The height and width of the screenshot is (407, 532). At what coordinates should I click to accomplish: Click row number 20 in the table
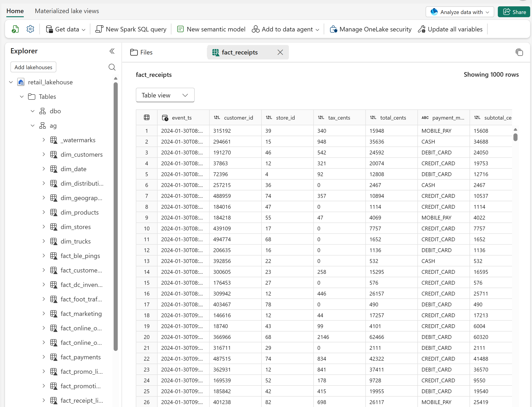tap(146, 337)
